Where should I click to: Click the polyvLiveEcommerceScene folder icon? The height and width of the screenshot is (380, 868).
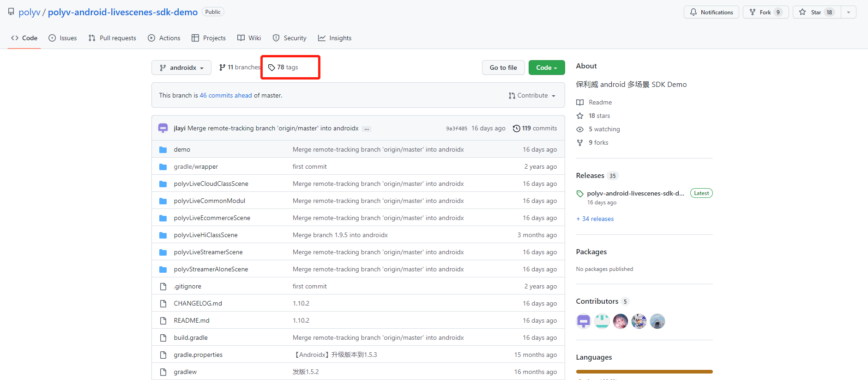pos(163,218)
